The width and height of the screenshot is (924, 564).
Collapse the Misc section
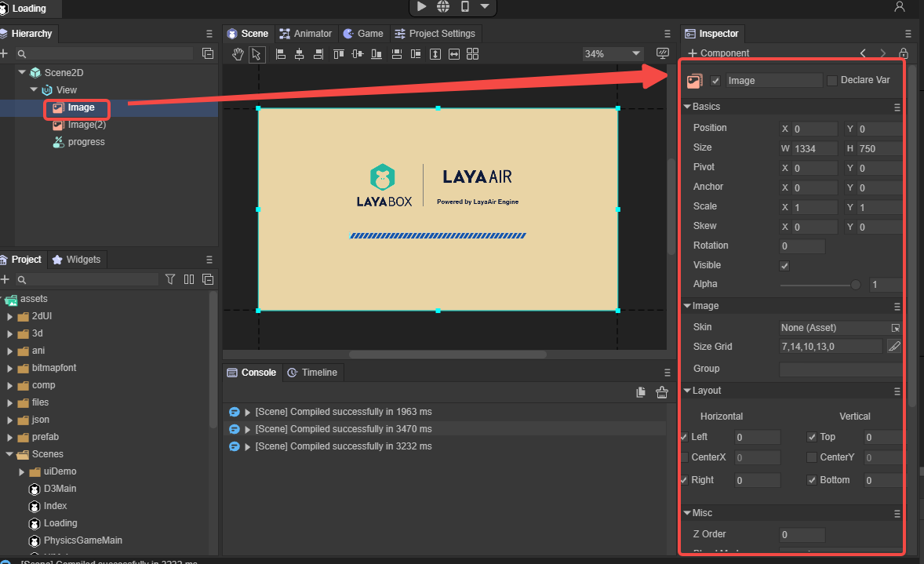687,513
